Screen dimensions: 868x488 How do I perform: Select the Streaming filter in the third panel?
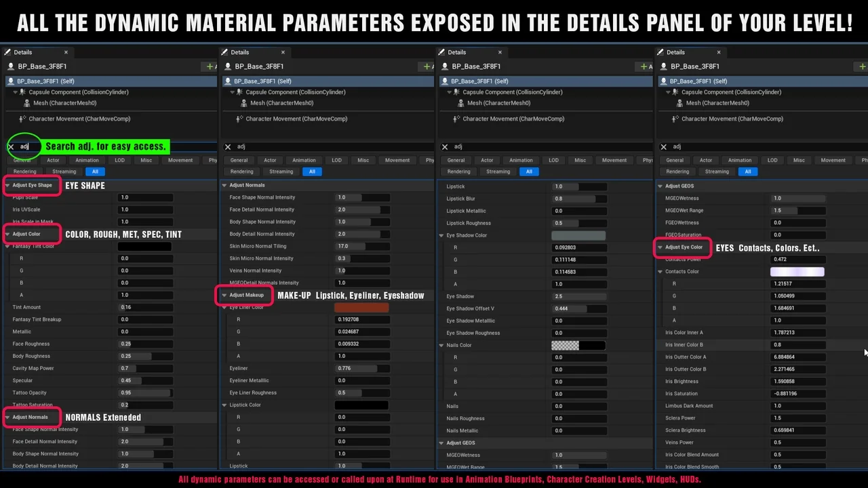coord(498,171)
